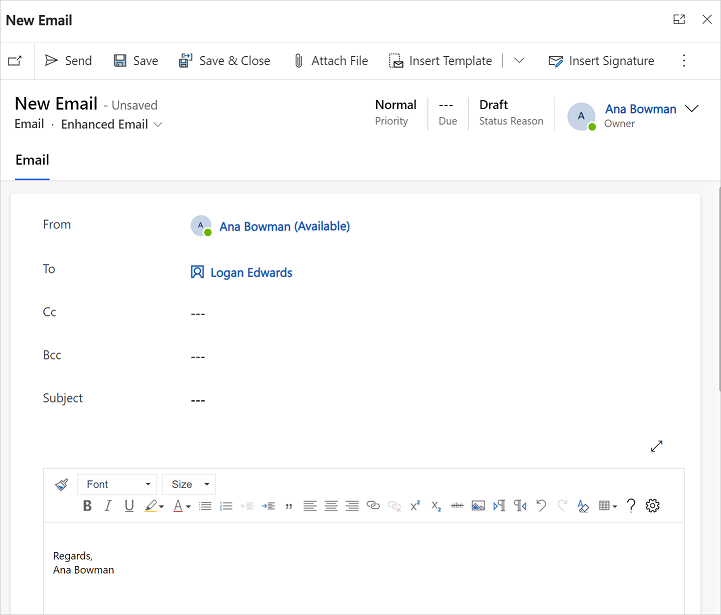Click the Insert Signature icon
This screenshot has height=615, width=721.
(555, 61)
